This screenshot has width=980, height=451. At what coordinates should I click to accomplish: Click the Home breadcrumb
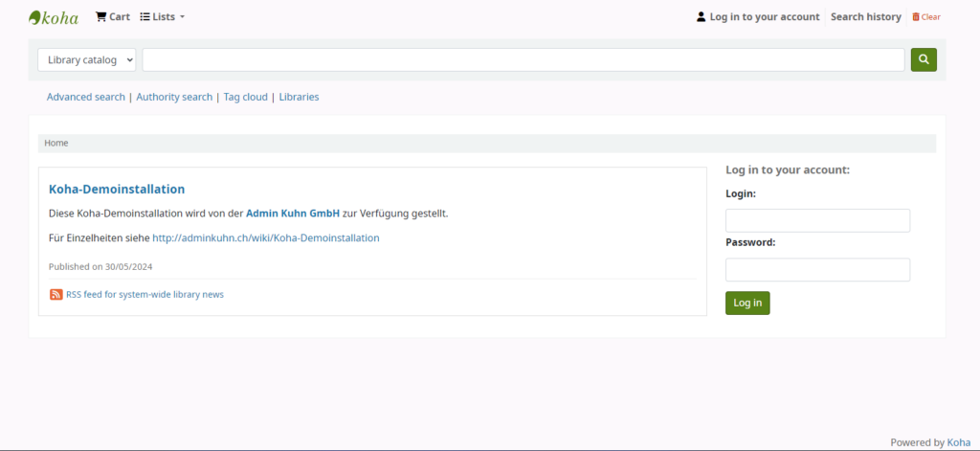click(x=56, y=144)
